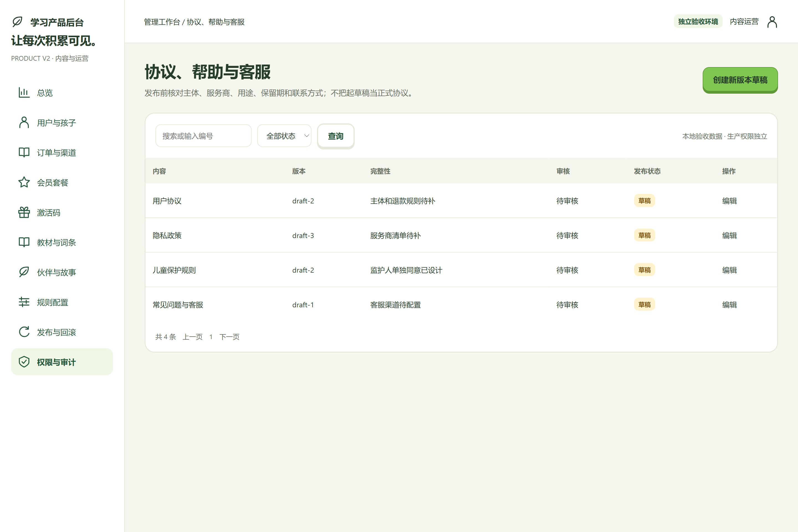Click 服务商清单待补 cell
The height and width of the screenshot is (532, 798).
[395, 236]
